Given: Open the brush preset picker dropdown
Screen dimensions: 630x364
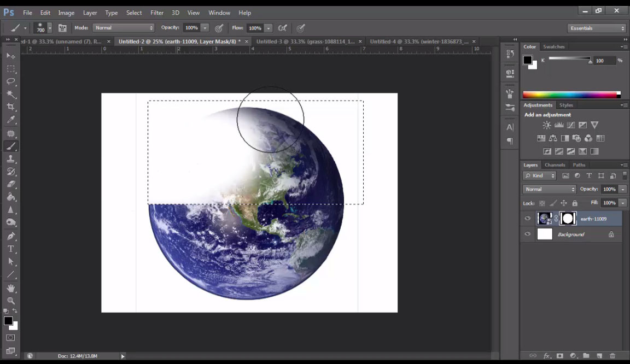Looking at the screenshot, I should 50,28.
